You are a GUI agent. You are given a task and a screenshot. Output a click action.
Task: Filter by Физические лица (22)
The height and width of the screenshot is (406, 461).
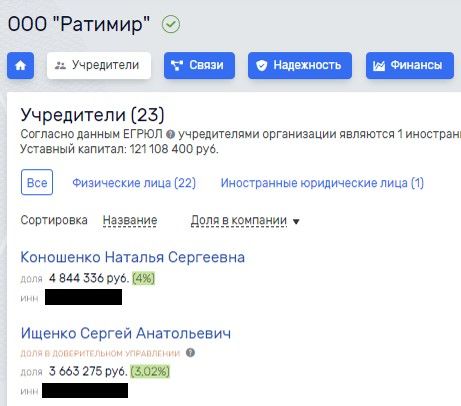[x=134, y=183]
